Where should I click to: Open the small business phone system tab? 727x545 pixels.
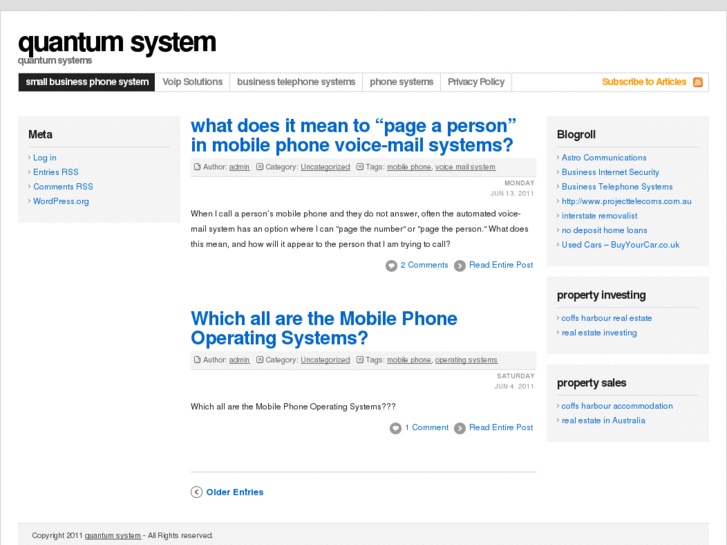click(87, 82)
